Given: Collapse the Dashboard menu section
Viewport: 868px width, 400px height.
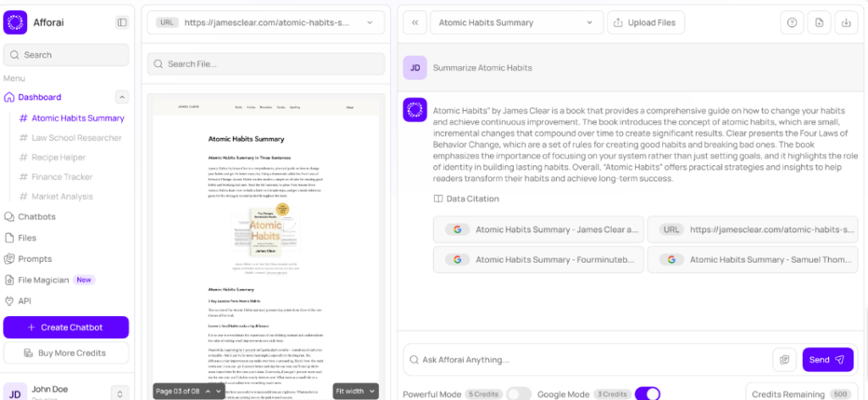Looking at the screenshot, I should pos(122,97).
